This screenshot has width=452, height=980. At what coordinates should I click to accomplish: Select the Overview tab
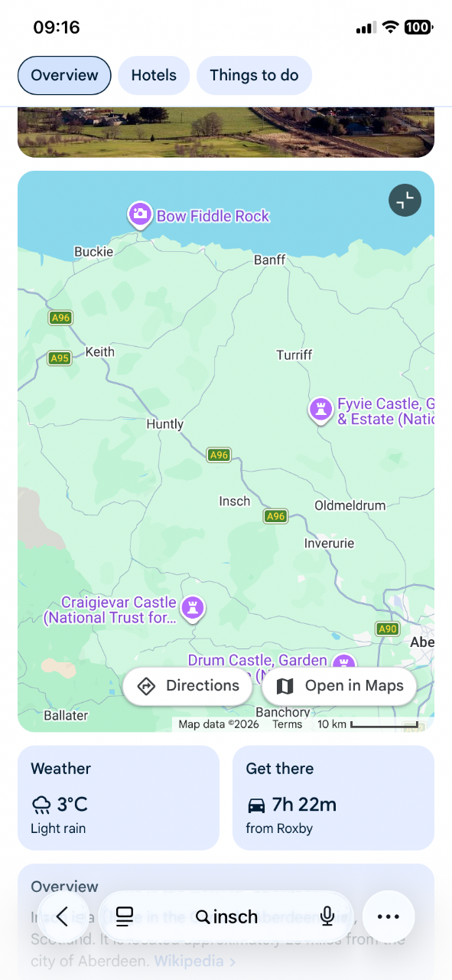pyautogui.click(x=64, y=75)
